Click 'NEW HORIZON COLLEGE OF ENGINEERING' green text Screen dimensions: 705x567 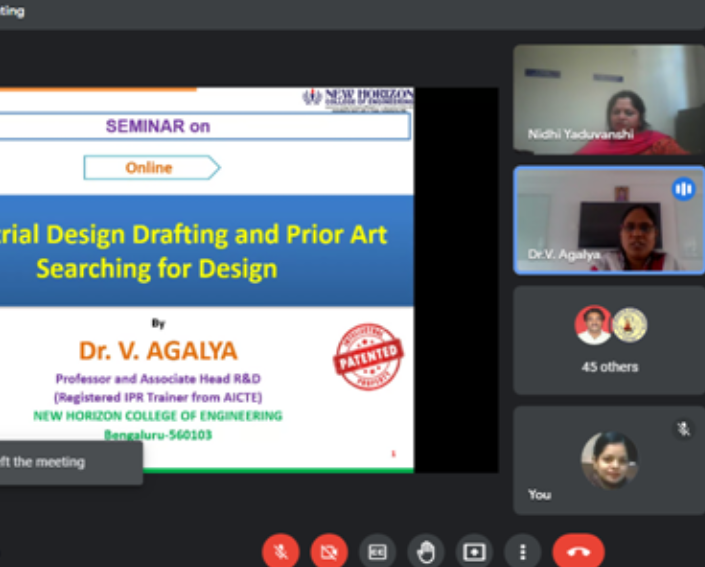coord(158,416)
